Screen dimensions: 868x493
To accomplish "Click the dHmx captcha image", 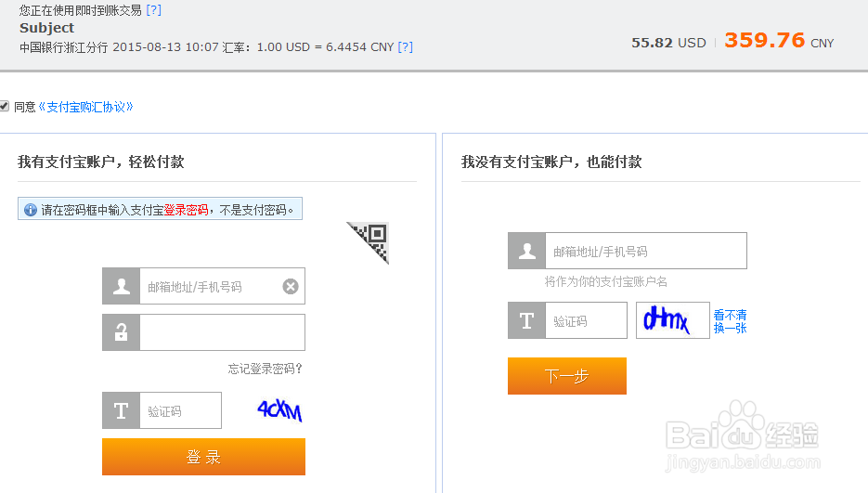I will pos(673,320).
